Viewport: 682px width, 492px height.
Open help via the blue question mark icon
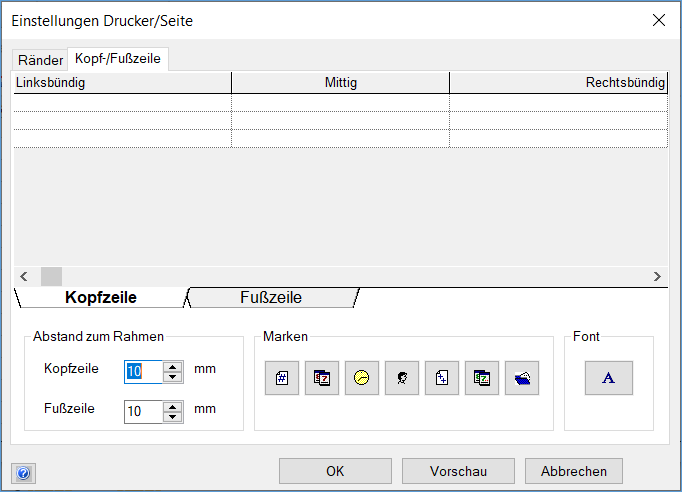[x=24, y=473]
